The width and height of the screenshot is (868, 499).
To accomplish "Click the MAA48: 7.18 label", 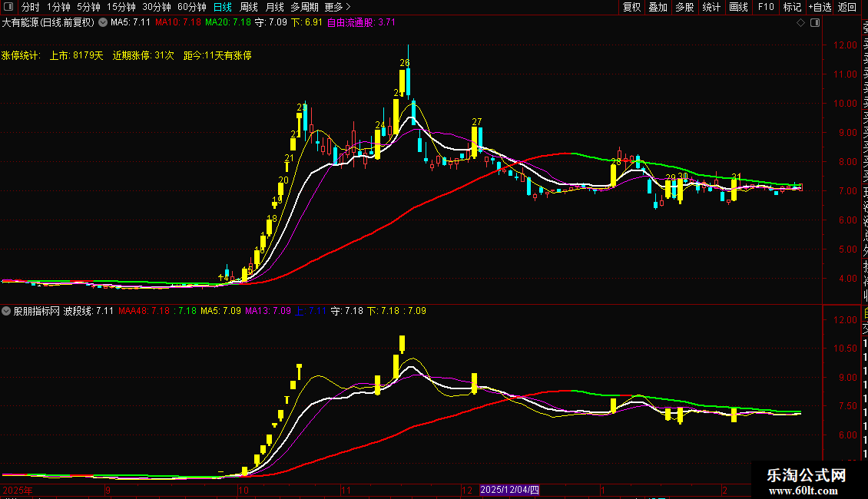I will tap(144, 311).
